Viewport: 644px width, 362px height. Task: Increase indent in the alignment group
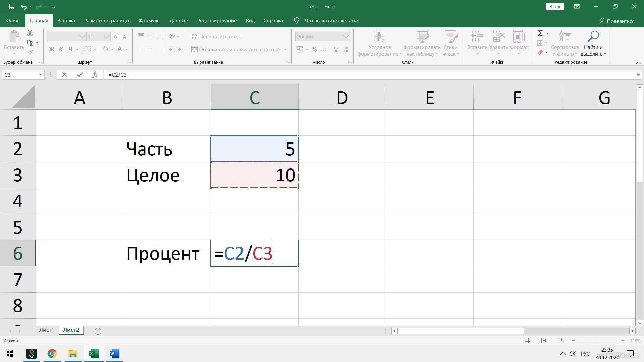(x=181, y=49)
